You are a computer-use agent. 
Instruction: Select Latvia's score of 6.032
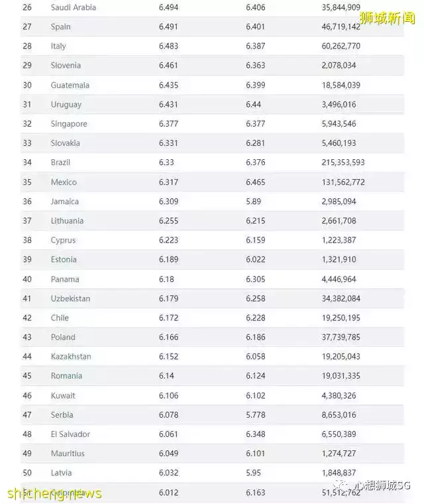point(168,473)
